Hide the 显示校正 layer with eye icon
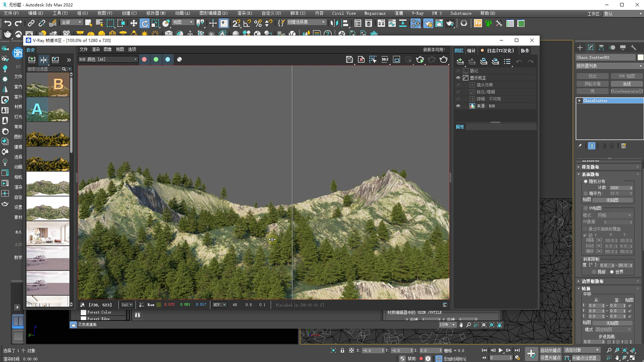Image resolution: width=644 pixels, height=362 pixels. tap(458, 78)
